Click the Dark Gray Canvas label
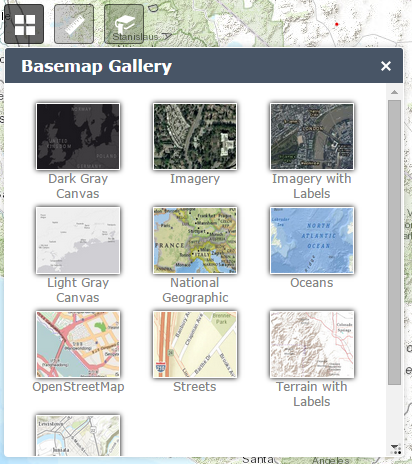Image resolution: width=412 pixels, height=464 pixels. 78,186
